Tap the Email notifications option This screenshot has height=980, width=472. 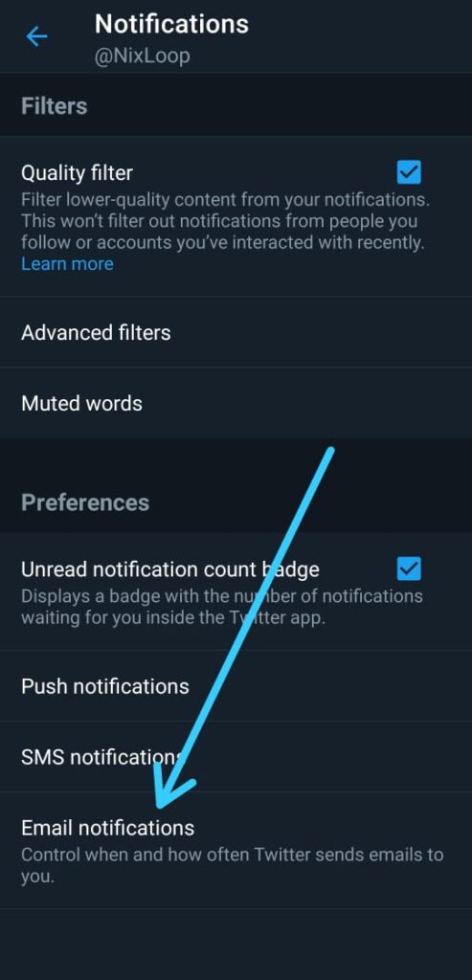[x=236, y=850]
